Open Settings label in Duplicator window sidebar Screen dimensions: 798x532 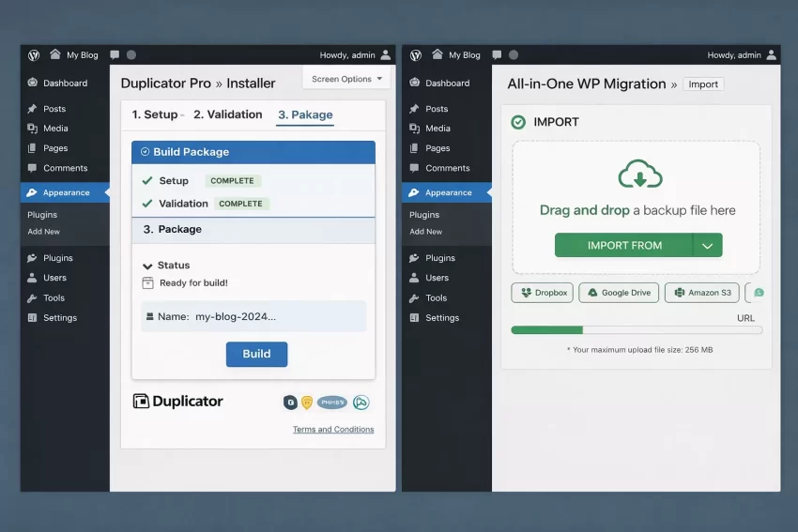pos(60,318)
